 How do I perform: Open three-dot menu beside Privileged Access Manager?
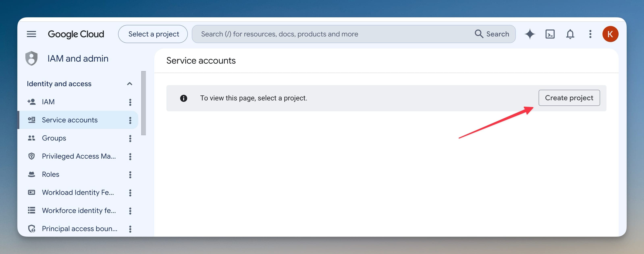[x=130, y=156]
